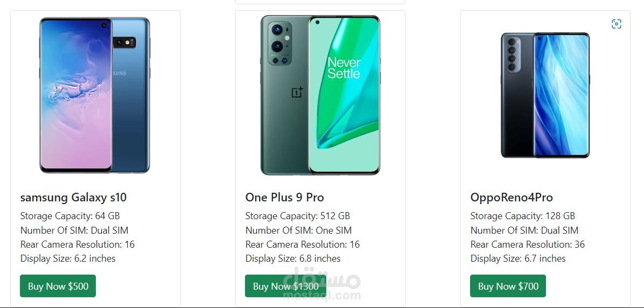Click Display Size: 6.8 inches text
The height and width of the screenshot is (308, 644).
pos(293,258)
